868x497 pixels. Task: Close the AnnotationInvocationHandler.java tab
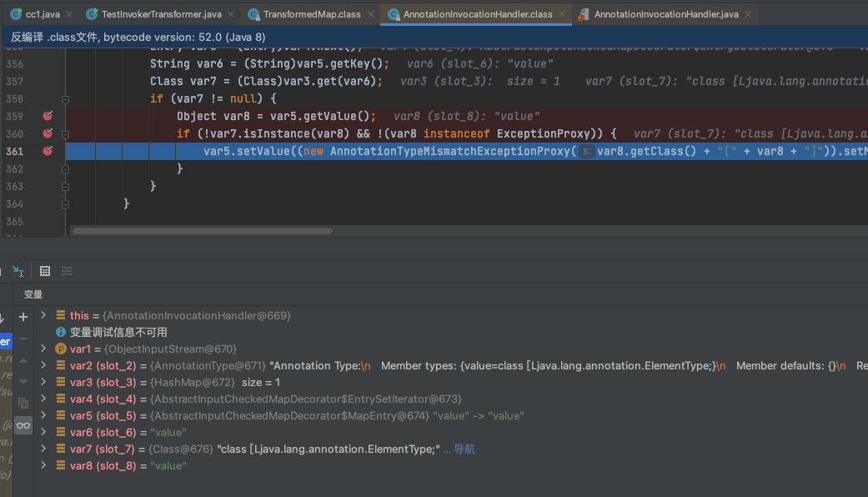[x=748, y=14]
